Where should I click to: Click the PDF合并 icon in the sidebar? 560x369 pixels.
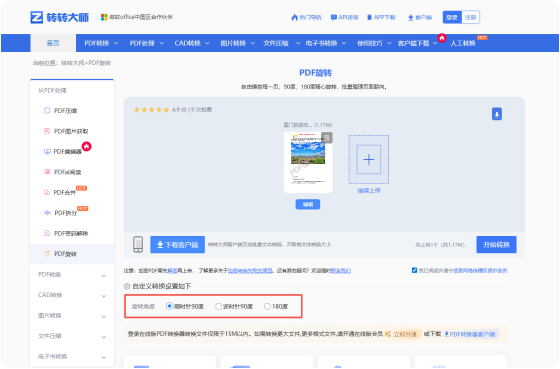[47, 192]
